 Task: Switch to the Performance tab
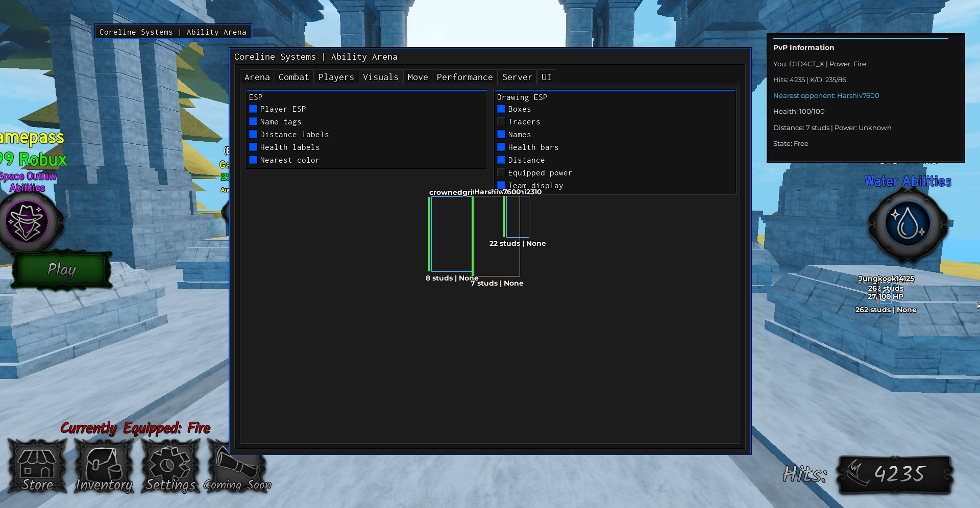(x=464, y=77)
